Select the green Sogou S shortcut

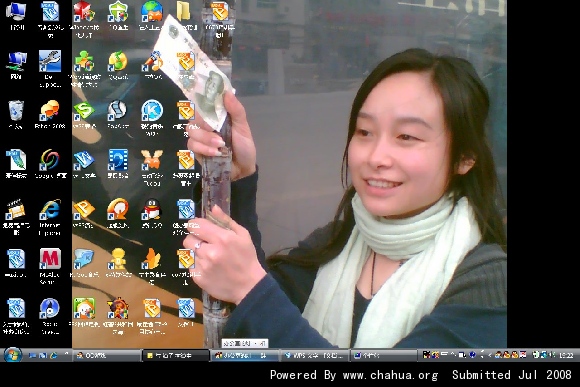point(84,115)
